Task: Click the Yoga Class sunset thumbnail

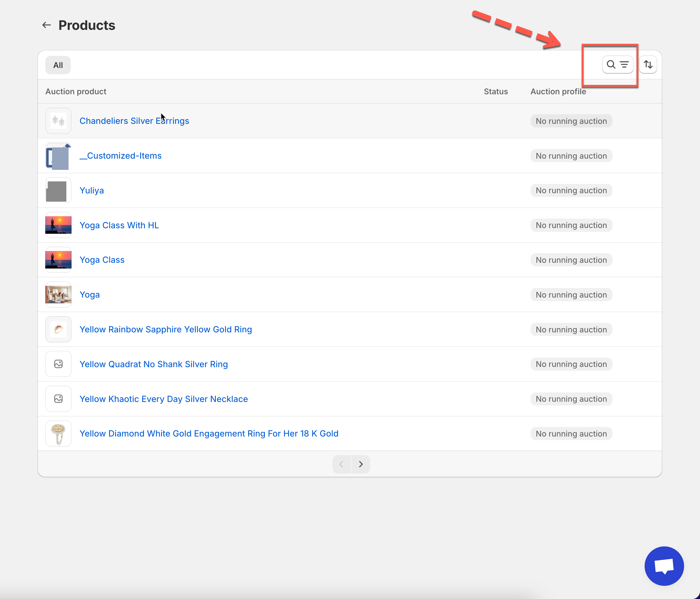Action: (x=58, y=260)
